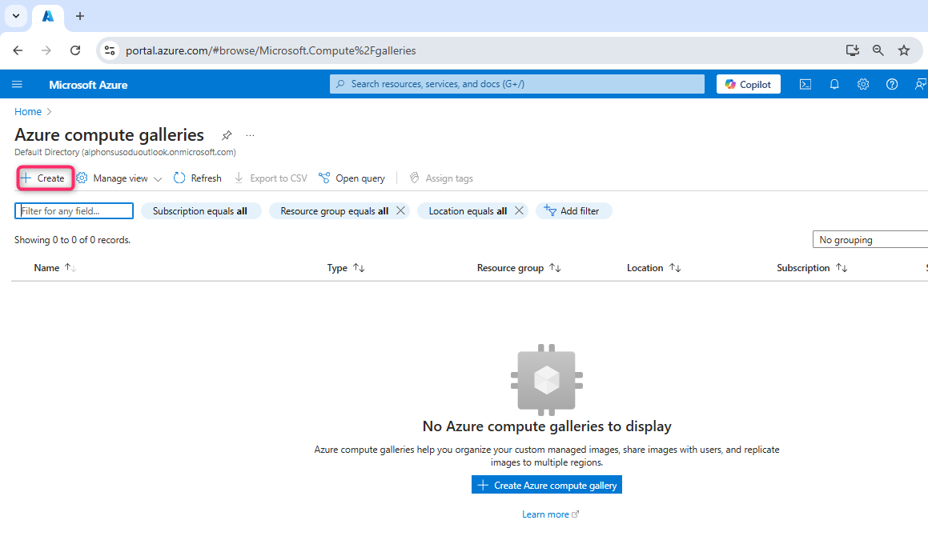Open the Learn more link
Image resolution: width=928 pixels, height=560 pixels.
(550, 514)
